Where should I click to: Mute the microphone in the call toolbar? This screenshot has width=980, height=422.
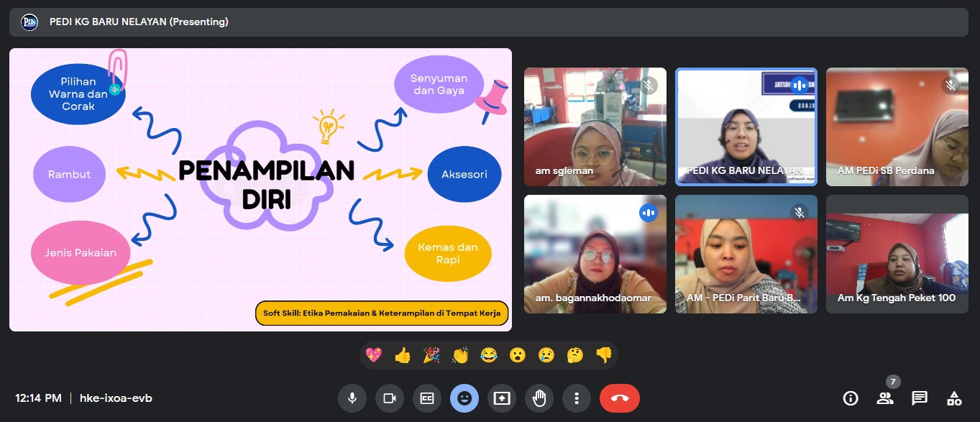pos(352,398)
